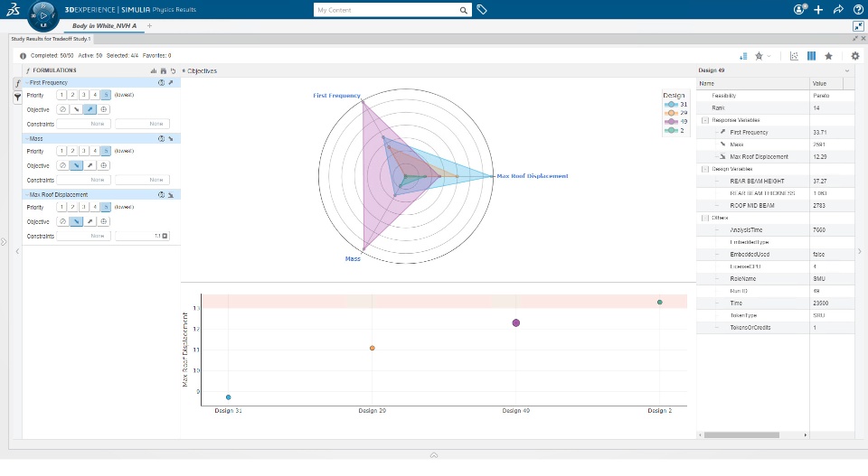Open the 3DEXPERIENCE compass
Viewport: 868px width, 476px height.
point(42,15)
